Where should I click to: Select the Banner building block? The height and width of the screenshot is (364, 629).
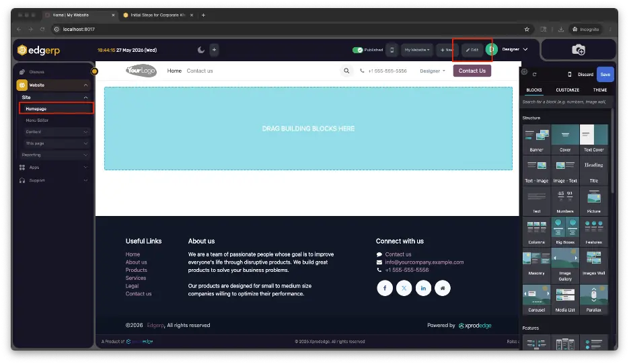click(x=536, y=139)
